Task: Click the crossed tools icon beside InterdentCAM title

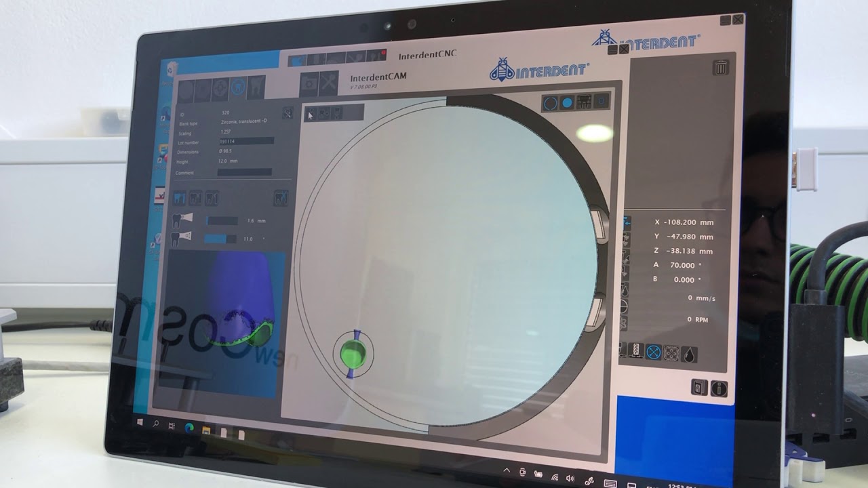Action: click(329, 83)
